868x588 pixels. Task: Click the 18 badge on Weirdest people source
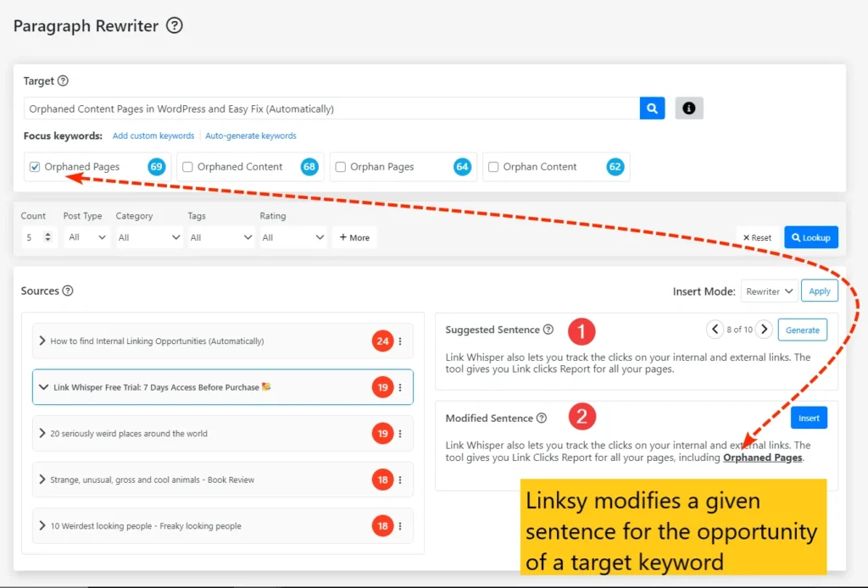[382, 526]
